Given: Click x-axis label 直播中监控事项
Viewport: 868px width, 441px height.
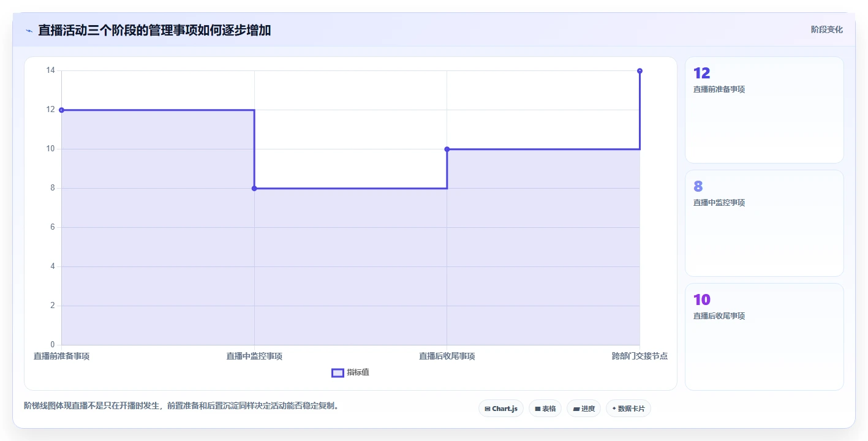Looking at the screenshot, I should [x=254, y=356].
